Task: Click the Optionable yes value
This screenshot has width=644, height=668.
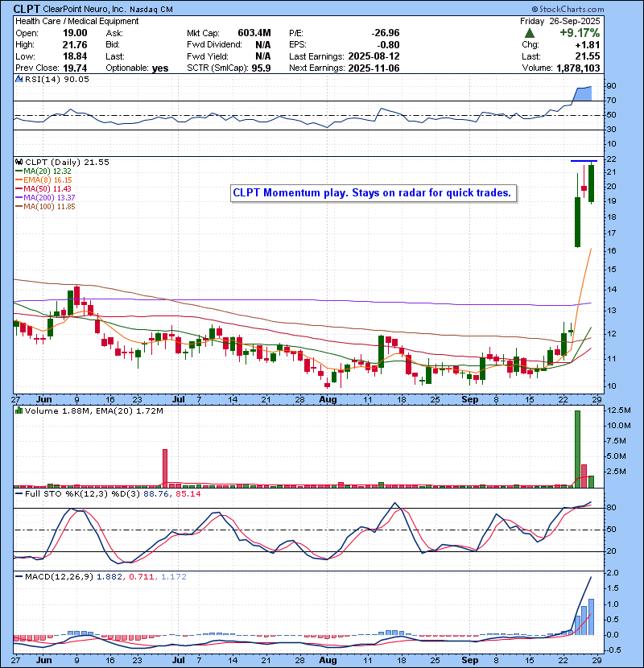Action: (x=160, y=68)
